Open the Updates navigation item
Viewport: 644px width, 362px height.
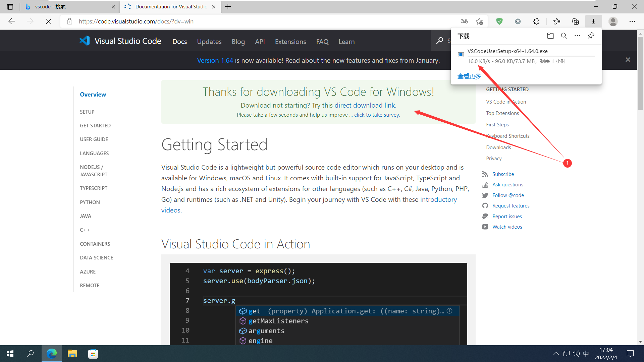[209, 42]
